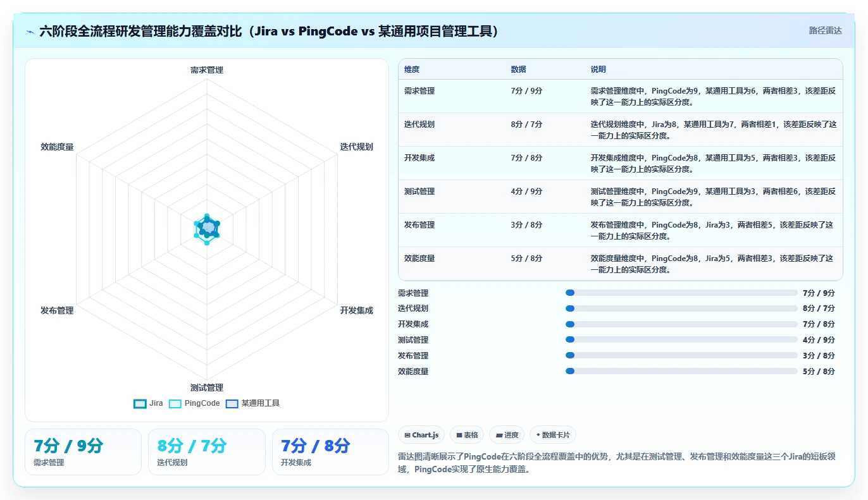Click the 测试管理 axis label on the radar
868x500 pixels.
point(207,387)
